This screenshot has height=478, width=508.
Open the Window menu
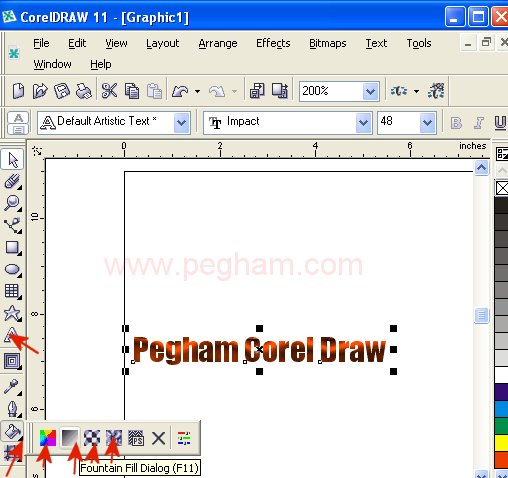click(x=52, y=64)
